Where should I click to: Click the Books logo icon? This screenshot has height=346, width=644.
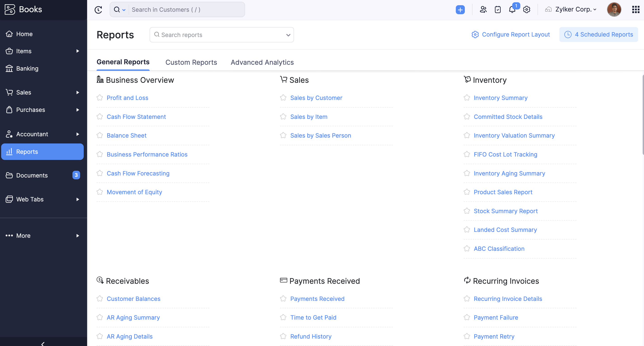(x=10, y=9)
